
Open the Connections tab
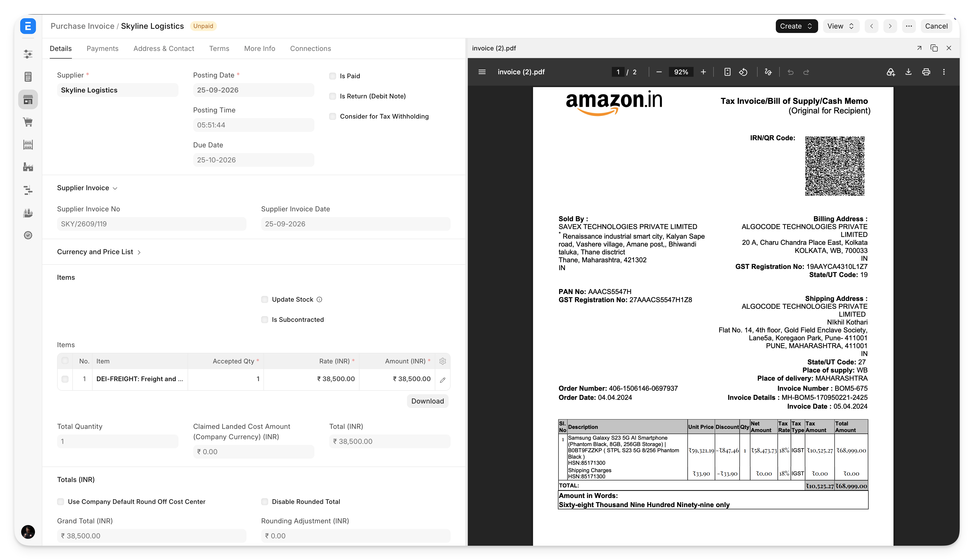pos(310,48)
